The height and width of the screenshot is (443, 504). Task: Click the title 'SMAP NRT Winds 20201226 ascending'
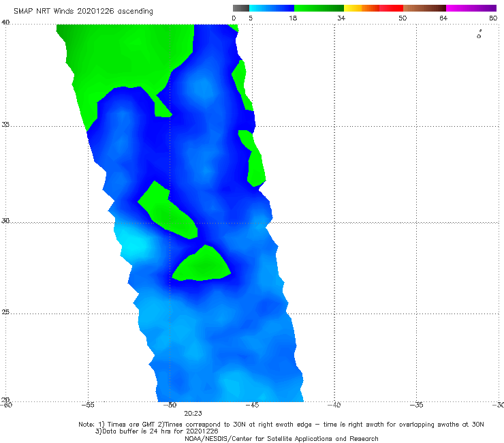point(83,11)
